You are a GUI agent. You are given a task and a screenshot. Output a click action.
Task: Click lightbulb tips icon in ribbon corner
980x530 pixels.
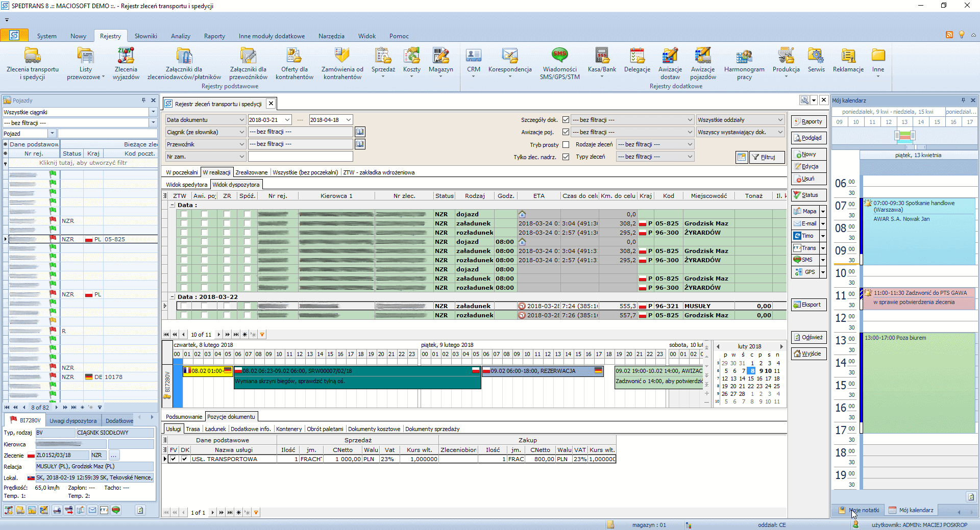click(962, 35)
